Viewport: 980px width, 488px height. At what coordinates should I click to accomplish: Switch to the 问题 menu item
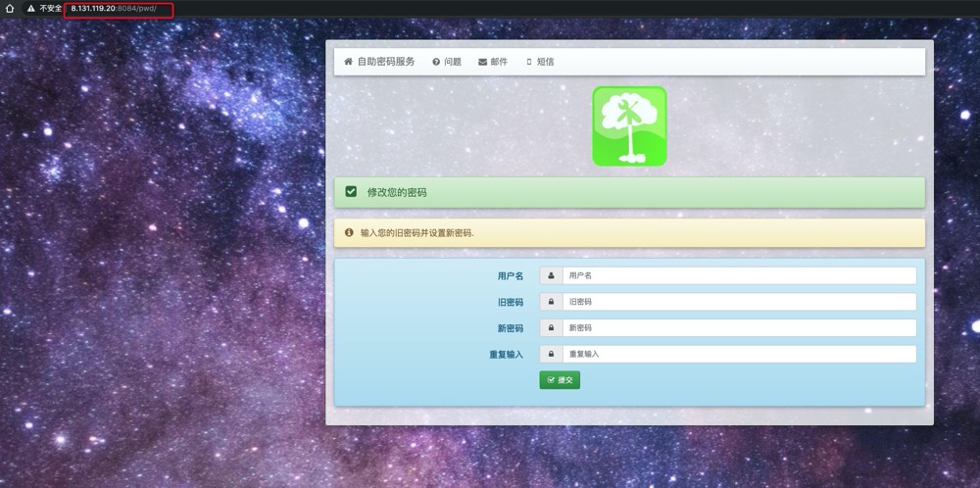[447, 62]
